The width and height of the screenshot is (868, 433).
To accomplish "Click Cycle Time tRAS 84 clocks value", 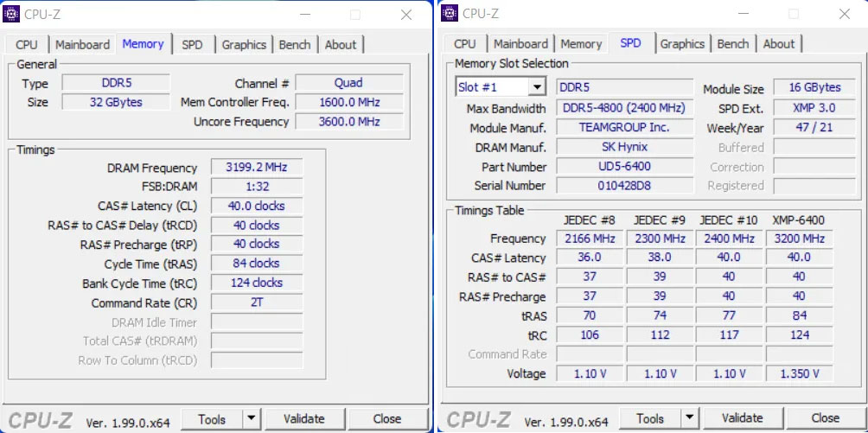I will pos(257,264).
